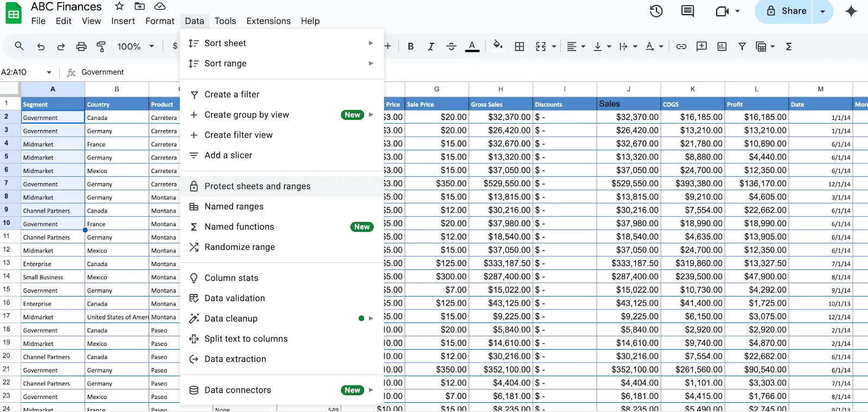
Task: Open the functions sigma icon
Action: coord(789,47)
